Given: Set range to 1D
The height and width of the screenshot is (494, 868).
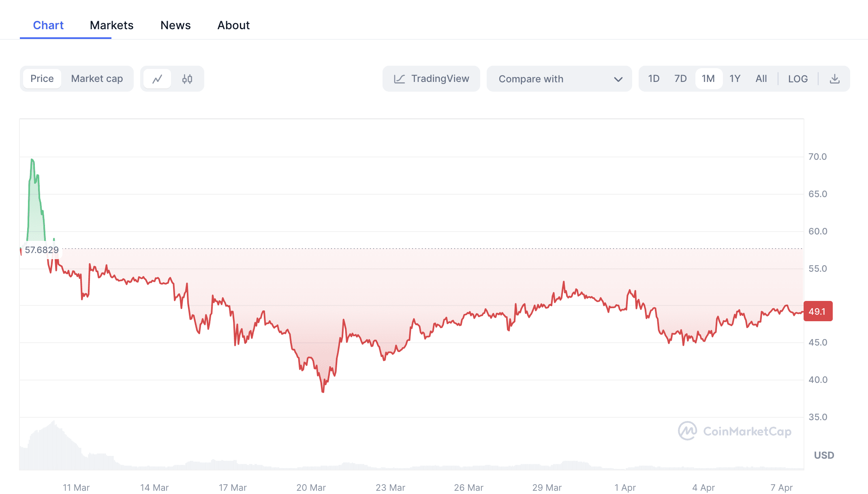Looking at the screenshot, I should (x=654, y=79).
